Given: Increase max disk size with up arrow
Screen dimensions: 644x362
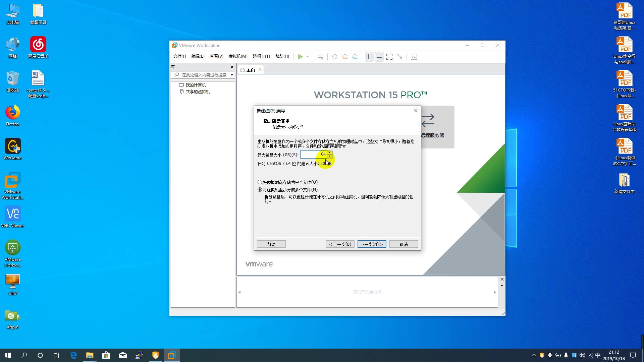Looking at the screenshot, I should pyautogui.click(x=330, y=153).
